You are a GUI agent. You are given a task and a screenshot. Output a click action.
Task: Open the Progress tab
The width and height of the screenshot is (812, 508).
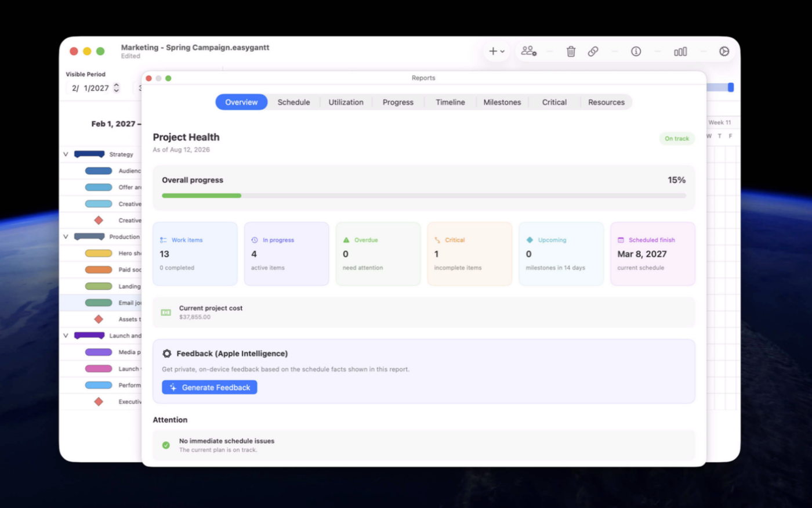click(x=398, y=102)
